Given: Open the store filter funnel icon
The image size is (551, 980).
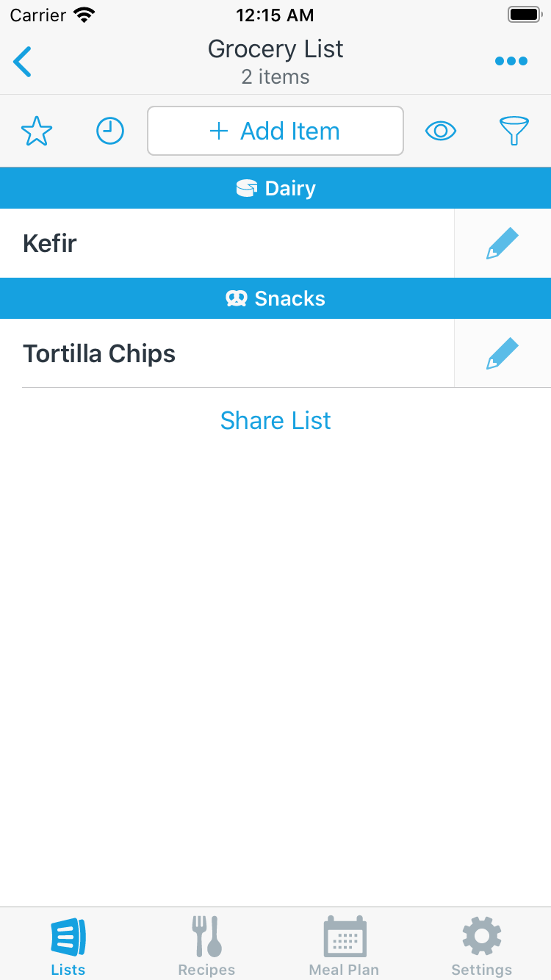Looking at the screenshot, I should pyautogui.click(x=514, y=131).
